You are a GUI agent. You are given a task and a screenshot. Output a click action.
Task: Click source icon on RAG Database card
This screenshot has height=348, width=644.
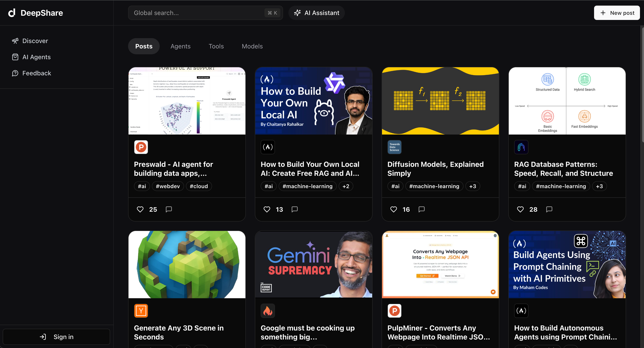pyautogui.click(x=521, y=147)
